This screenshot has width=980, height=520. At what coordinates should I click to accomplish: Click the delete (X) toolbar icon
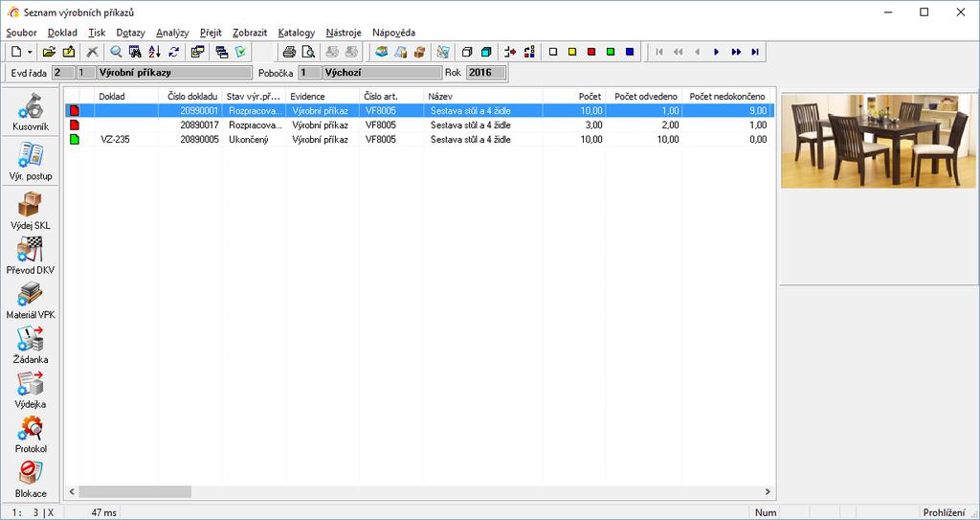coord(93,52)
